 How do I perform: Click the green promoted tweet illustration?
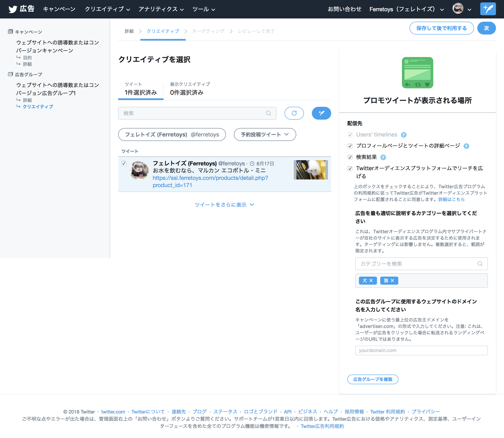pyautogui.click(x=417, y=73)
